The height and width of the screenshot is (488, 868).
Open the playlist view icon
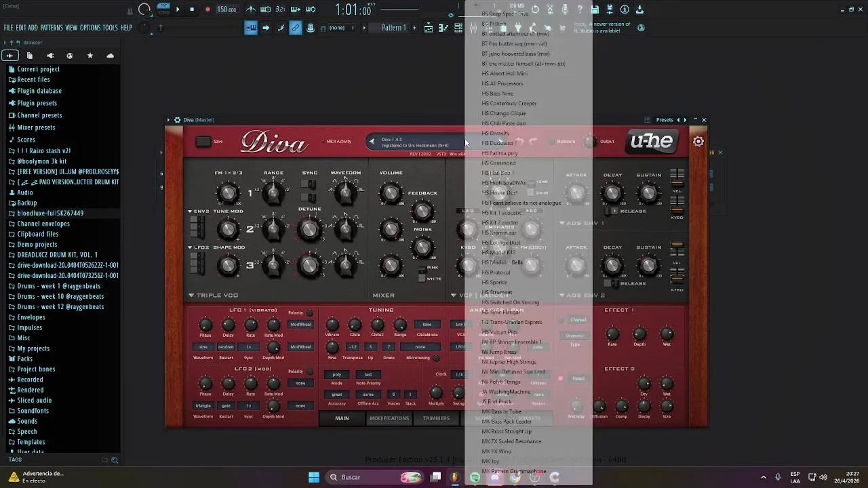click(429, 28)
